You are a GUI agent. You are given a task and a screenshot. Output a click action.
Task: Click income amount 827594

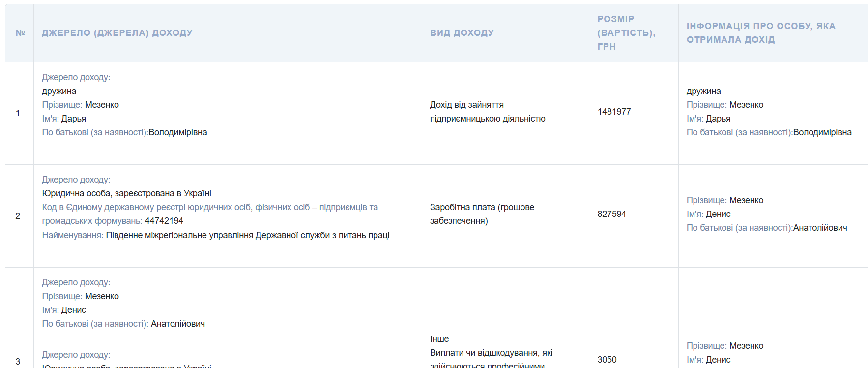[x=611, y=214]
